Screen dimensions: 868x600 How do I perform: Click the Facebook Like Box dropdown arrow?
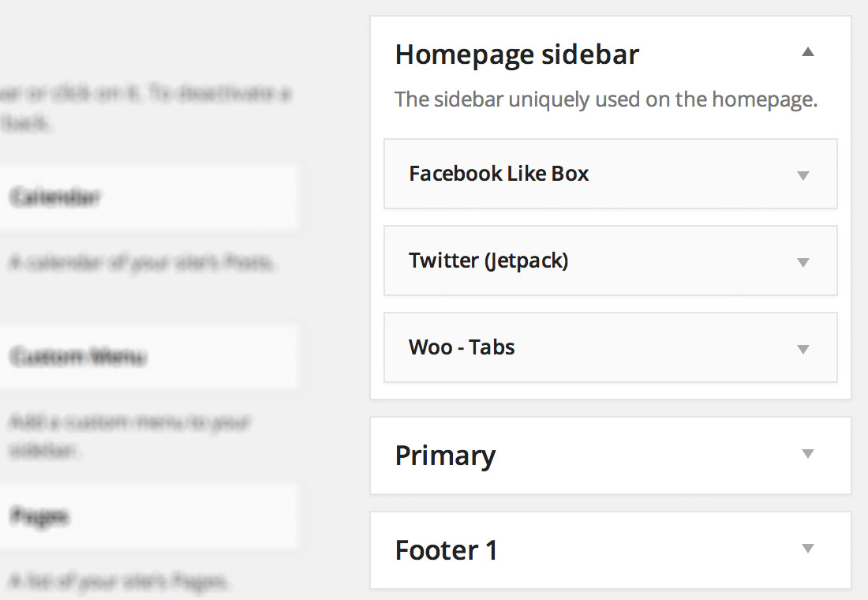point(803,174)
